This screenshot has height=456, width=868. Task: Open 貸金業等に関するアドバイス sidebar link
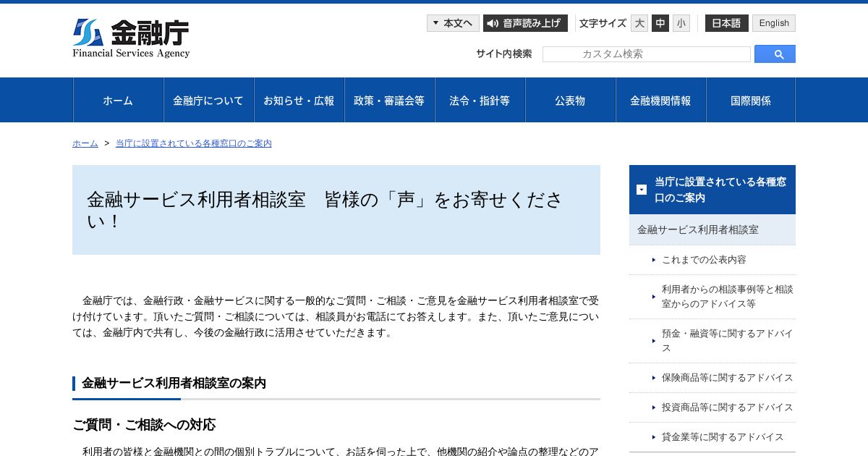coord(723,437)
